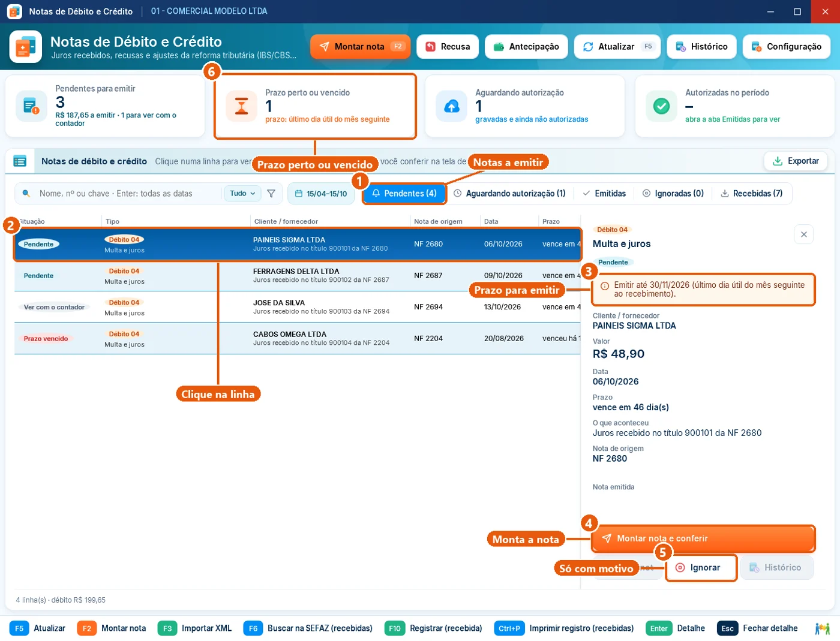Click the Antecipação button

(526, 47)
